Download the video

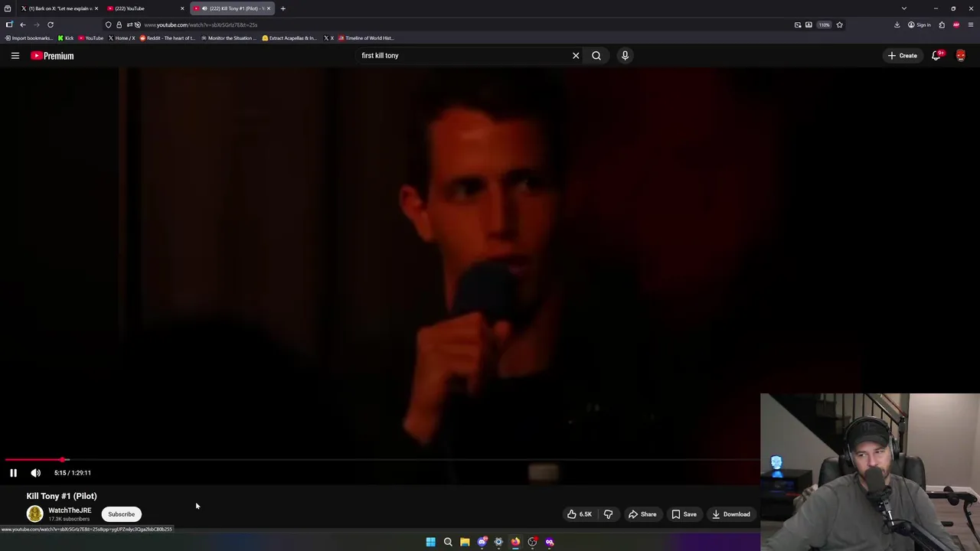coord(731,514)
